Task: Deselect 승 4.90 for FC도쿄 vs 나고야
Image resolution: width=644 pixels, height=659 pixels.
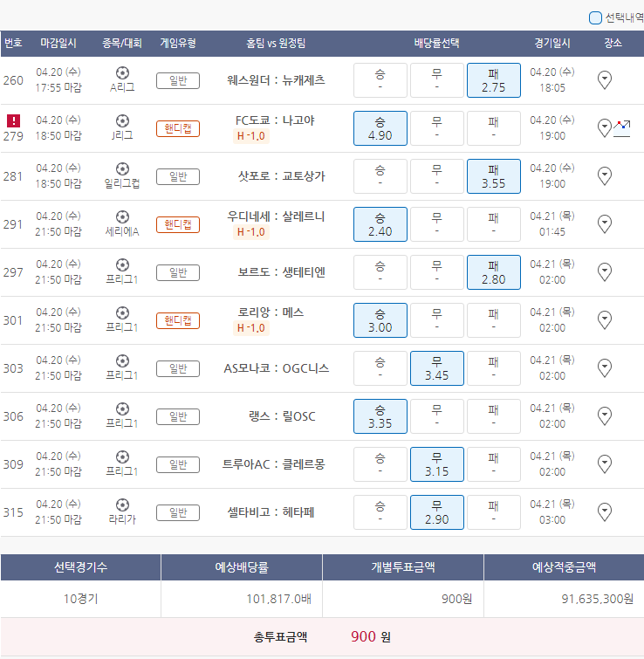Action: (380, 128)
